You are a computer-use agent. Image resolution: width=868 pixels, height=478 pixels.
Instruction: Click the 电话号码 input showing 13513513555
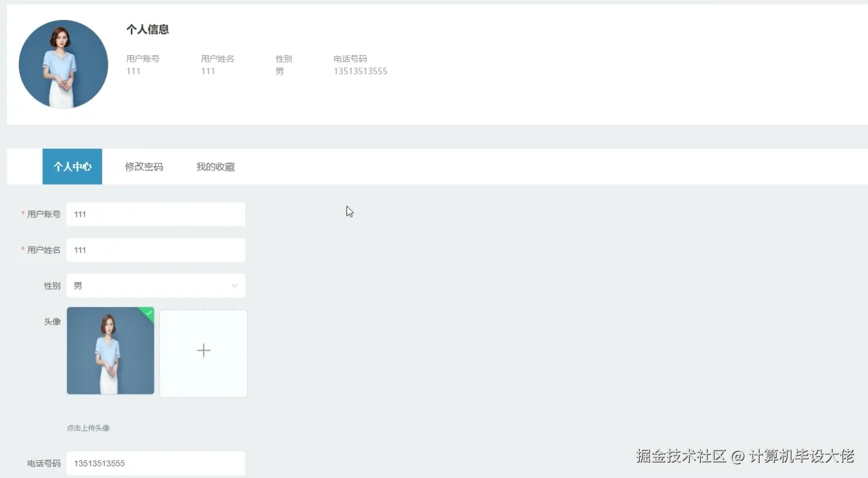tap(156, 463)
